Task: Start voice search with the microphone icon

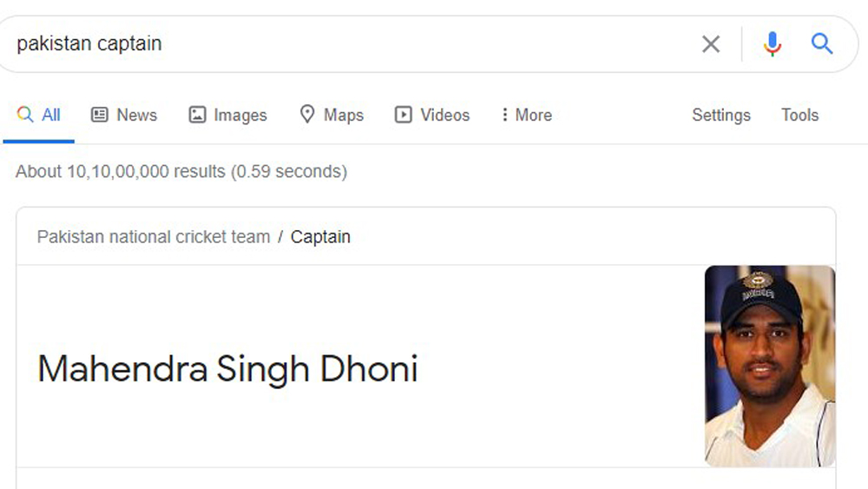Action: tap(772, 44)
